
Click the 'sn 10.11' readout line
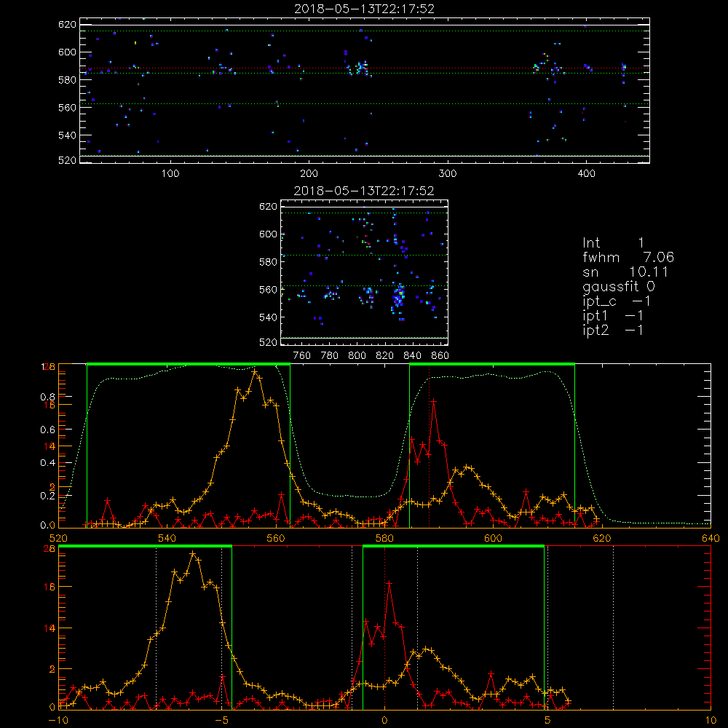(x=625, y=272)
